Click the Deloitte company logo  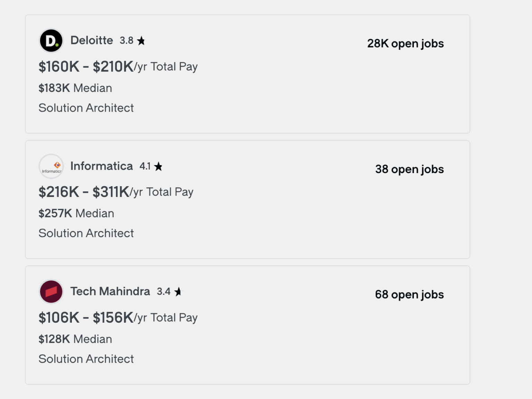(x=51, y=41)
